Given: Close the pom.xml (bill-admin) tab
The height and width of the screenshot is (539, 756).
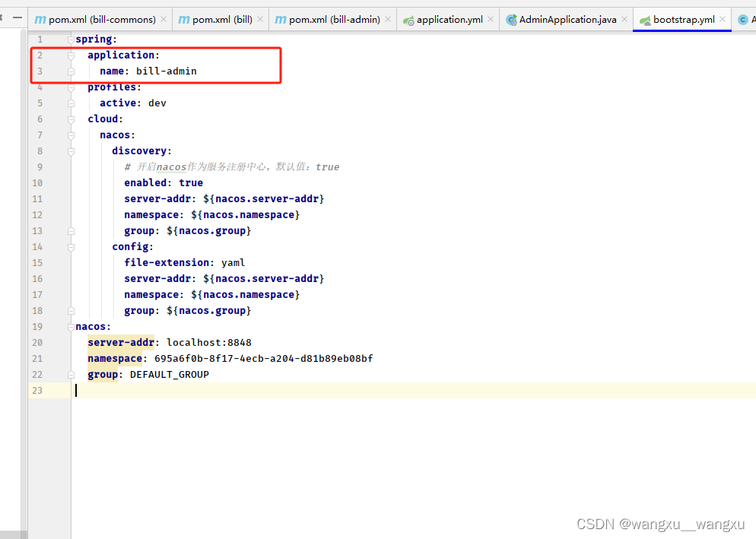Looking at the screenshot, I should point(388,19).
